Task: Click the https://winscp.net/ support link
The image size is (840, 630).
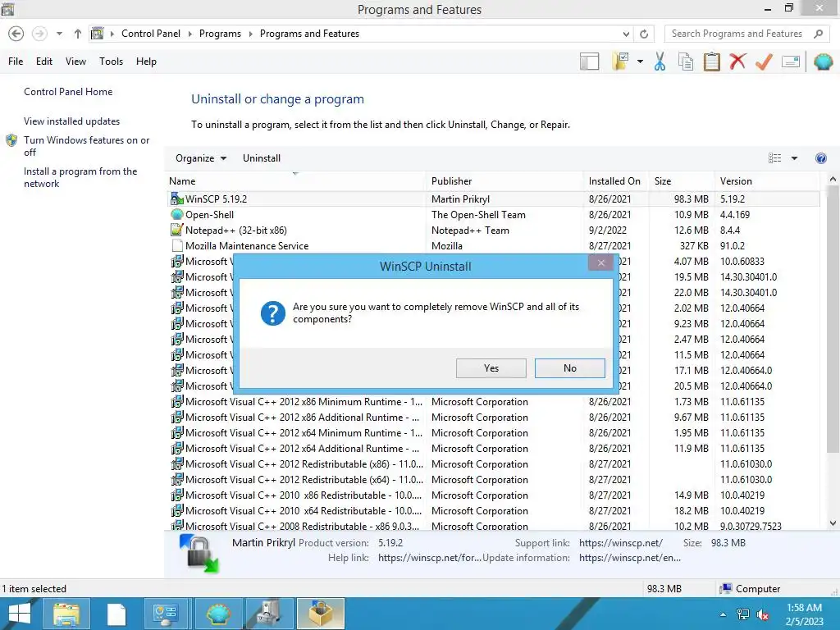Action: pyautogui.click(x=620, y=543)
